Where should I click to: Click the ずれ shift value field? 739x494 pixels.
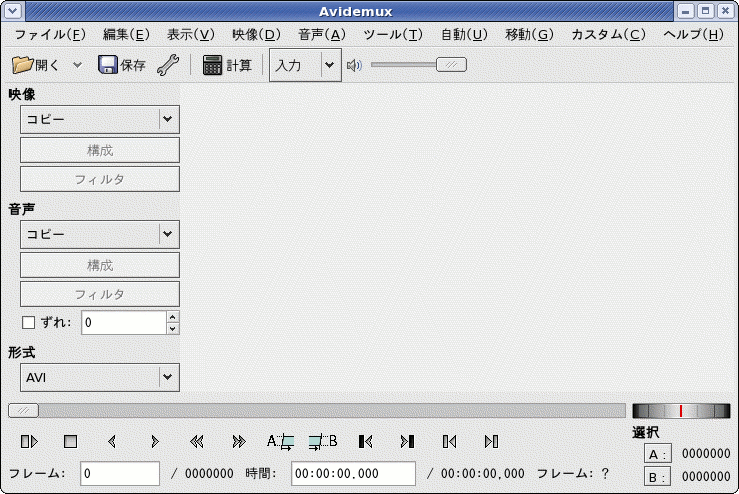point(124,323)
